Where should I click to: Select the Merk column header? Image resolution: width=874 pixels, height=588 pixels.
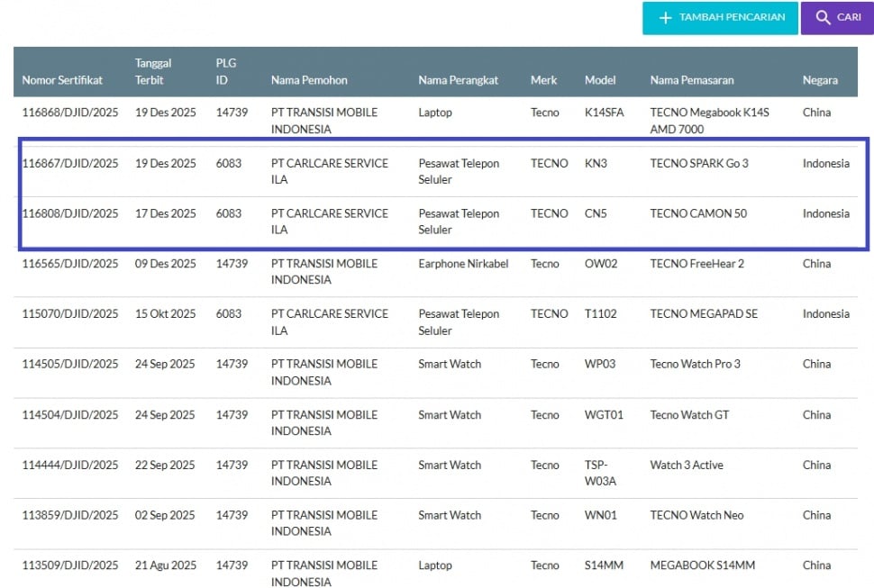pyautogui.click(x=543, y=80)
